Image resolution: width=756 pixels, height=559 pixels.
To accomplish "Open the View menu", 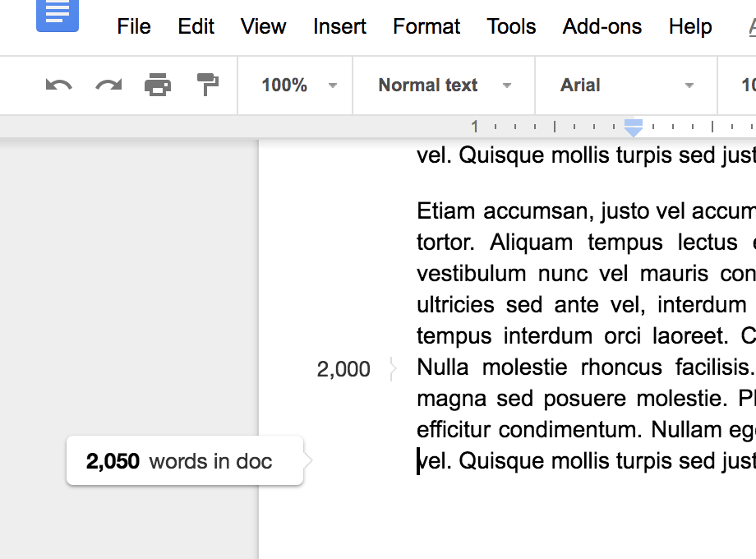I will 263,26.
